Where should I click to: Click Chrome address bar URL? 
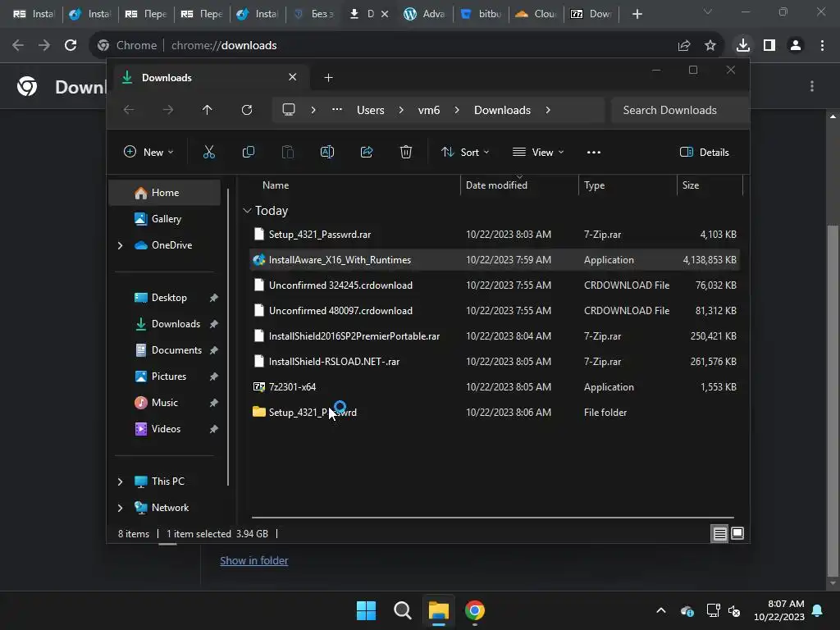click(x=224, y=46)
